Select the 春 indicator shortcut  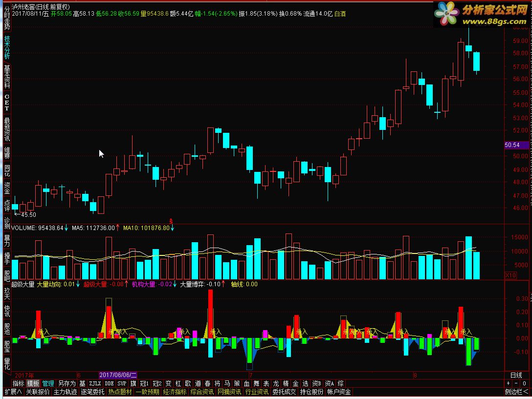[x=208, y=383]
